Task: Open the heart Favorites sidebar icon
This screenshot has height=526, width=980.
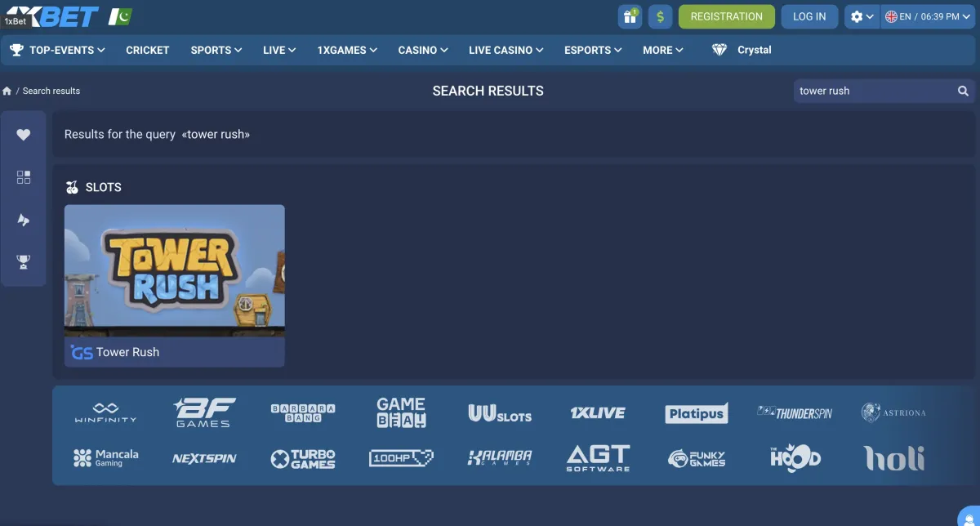Action: click(x=24, y=135)
